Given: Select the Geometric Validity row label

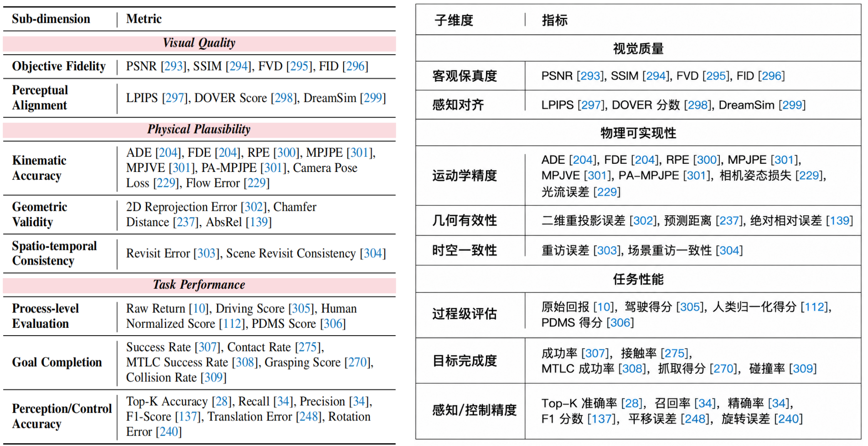Looking at the screenshot, I should tap(40, 215).
